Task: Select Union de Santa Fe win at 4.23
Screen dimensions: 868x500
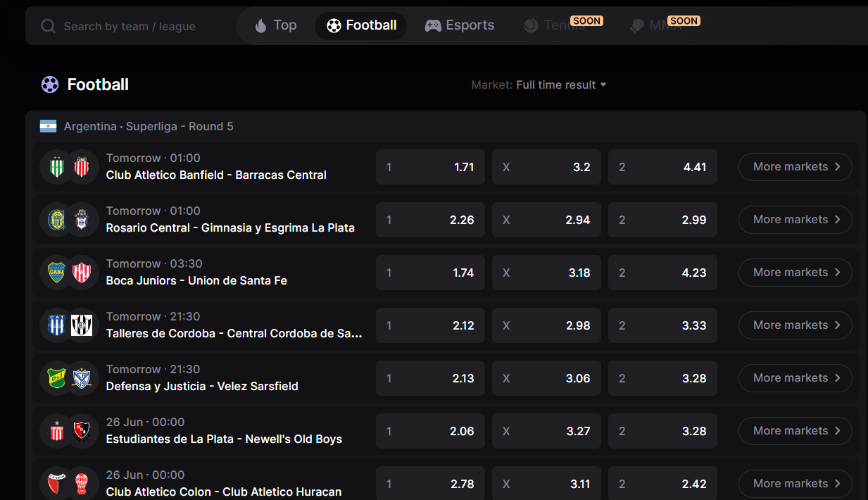Action: pyautogui.click(x=662, y=273)
